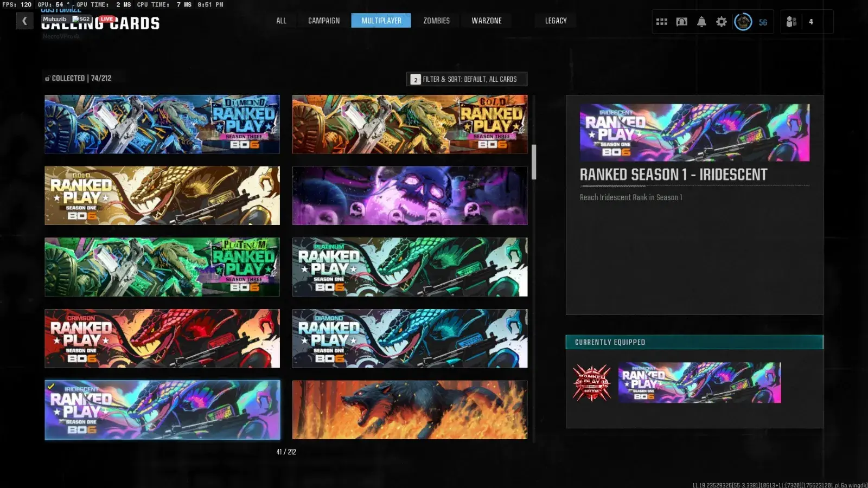
Task: Select the Campaign tab
Action: point(324,21)
